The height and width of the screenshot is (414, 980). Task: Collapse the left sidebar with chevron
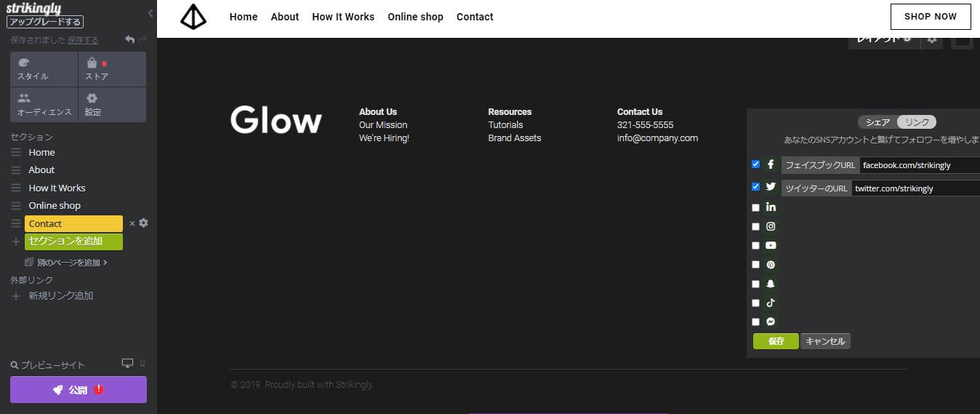click(x=150, y=13)
